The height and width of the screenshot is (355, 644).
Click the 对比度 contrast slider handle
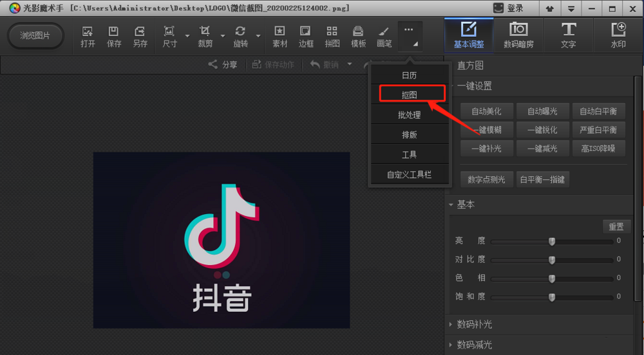[x=552, y=260]
